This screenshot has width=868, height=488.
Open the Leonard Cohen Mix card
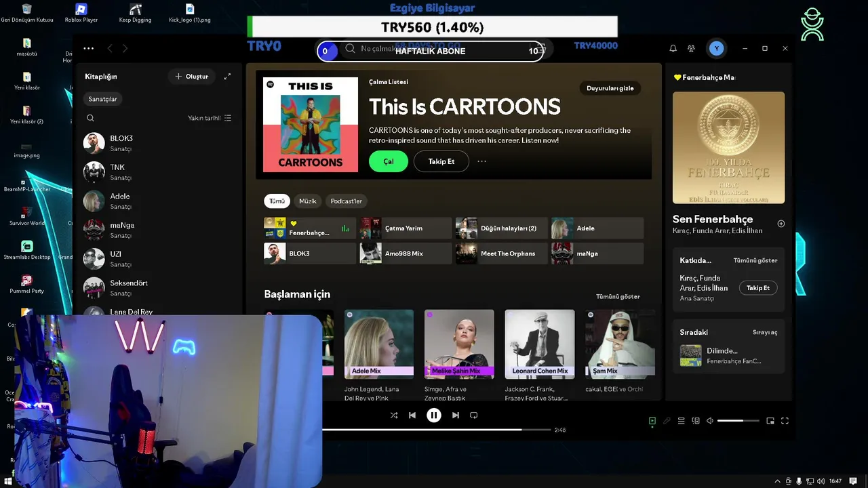tap(540, 355)
